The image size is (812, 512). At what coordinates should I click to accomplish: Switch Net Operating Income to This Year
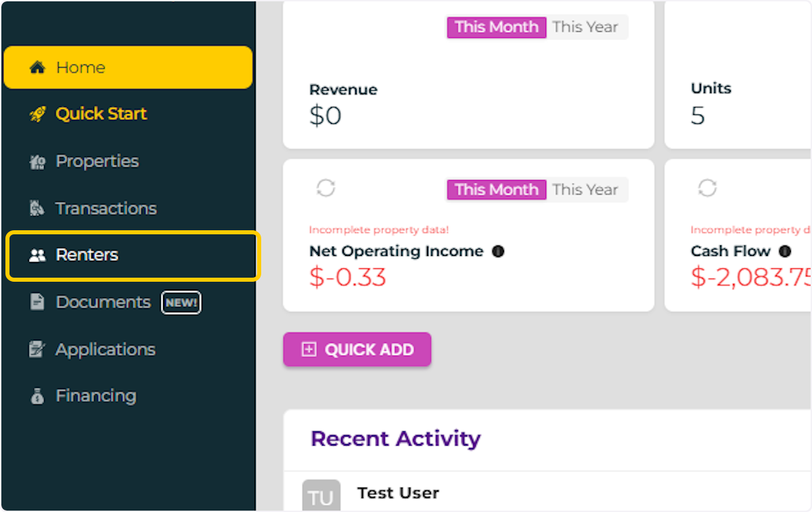tap(585, 190)
